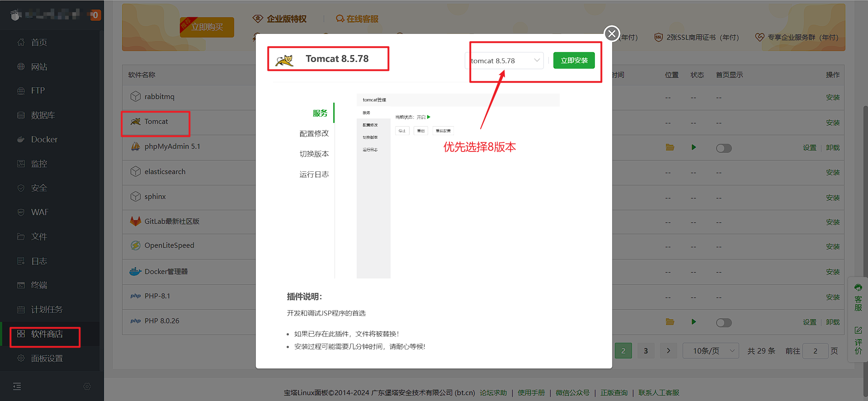This screenshot has height=401, width=868.
Task: Click the small gear icon at sidebar bottom
Action: point(87,386)
